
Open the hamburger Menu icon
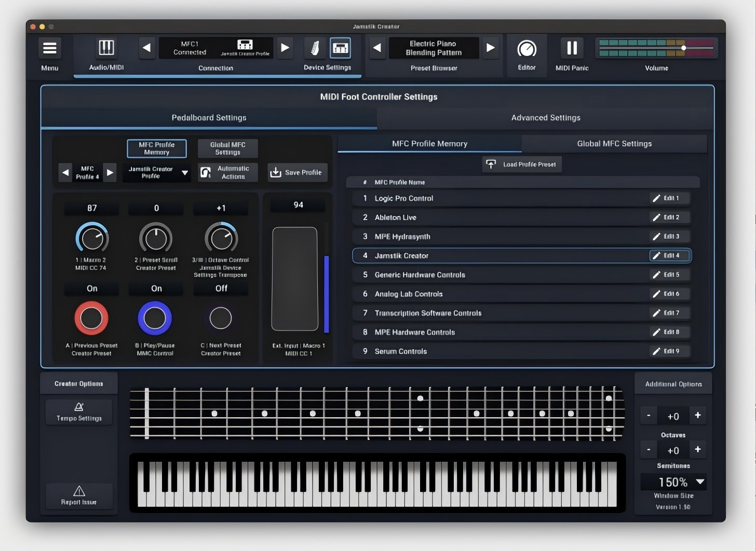pos(50,48)
